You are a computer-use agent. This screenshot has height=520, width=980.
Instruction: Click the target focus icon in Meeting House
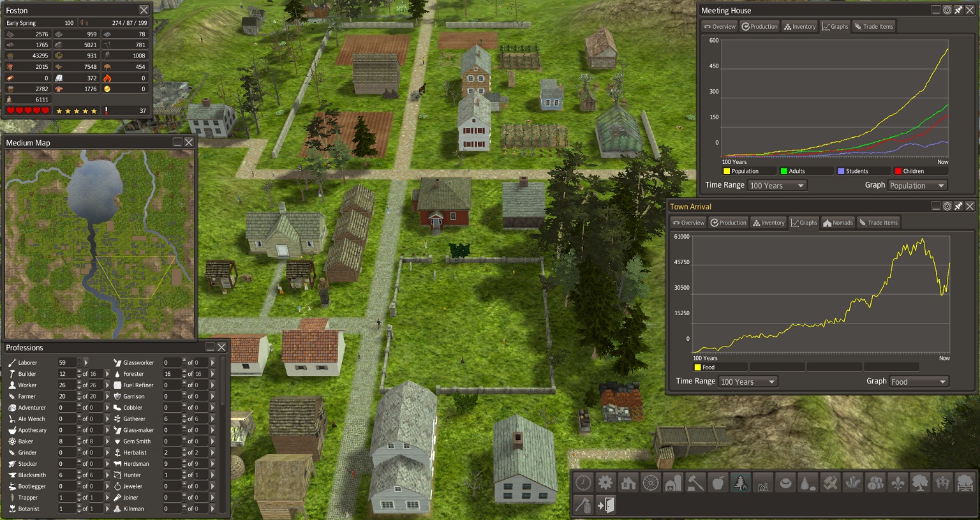(947, 10)
